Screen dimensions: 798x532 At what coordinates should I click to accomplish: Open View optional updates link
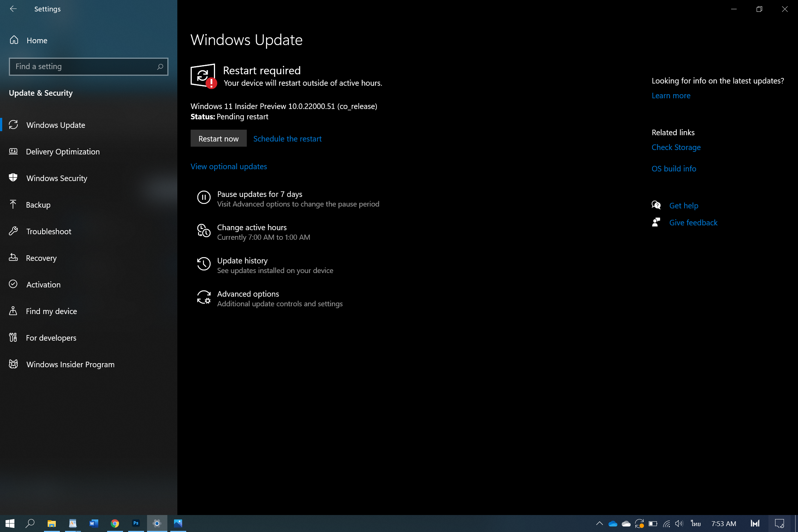pos(229,167)
